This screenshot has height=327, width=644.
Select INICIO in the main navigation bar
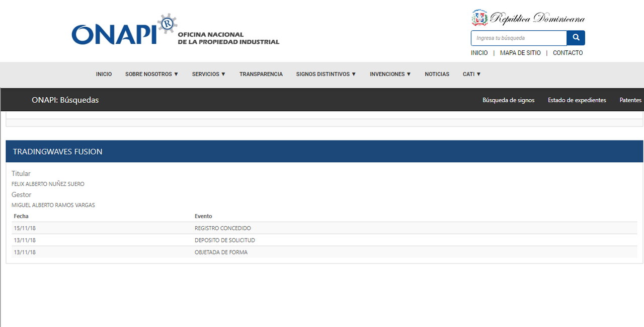coord(104,74)
